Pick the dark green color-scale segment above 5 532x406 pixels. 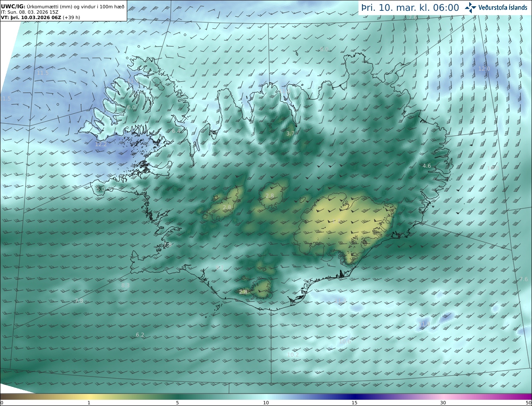coord(177,396)
